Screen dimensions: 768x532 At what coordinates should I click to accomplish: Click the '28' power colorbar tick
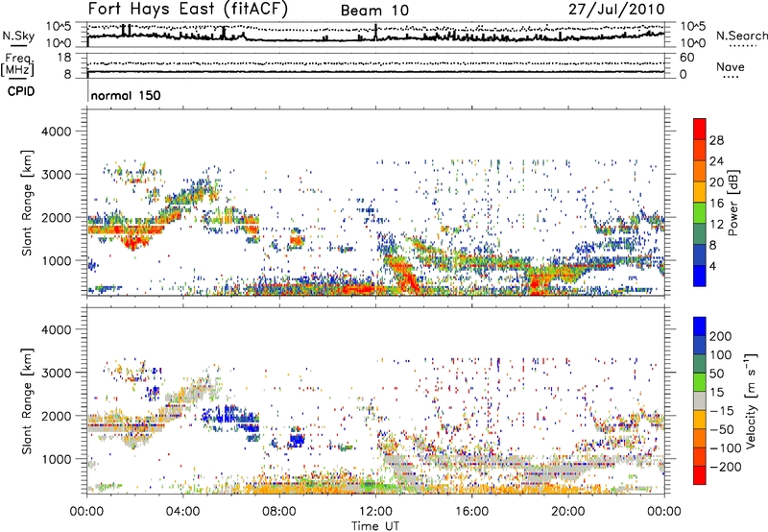coord(716,140)
